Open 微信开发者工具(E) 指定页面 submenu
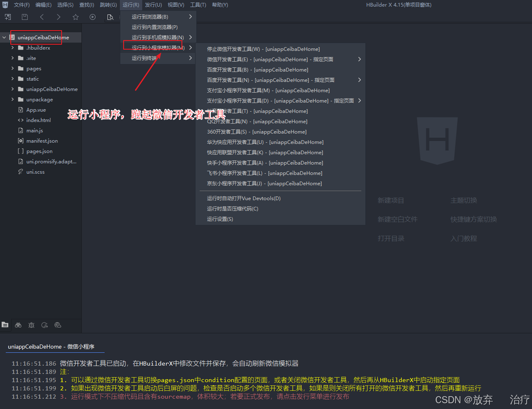This screenshot has width=532, height=409. [281, 59]
